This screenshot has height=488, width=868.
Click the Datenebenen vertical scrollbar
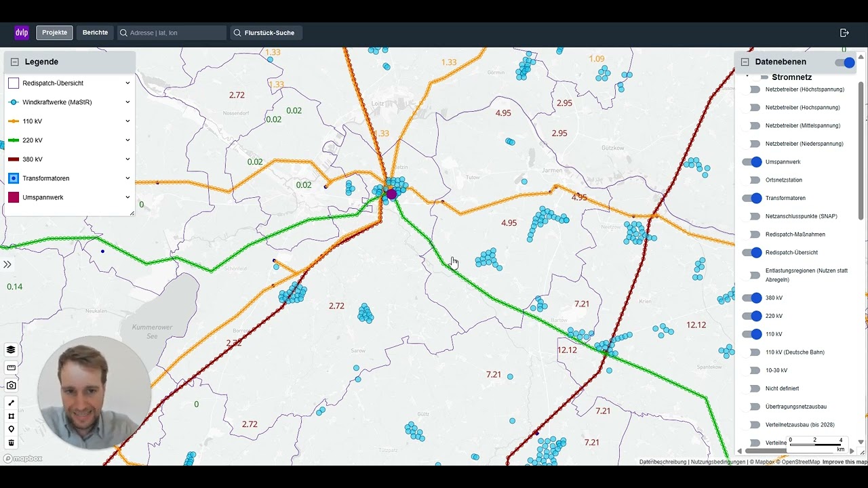pyautogui.click(x=861, y=149)
